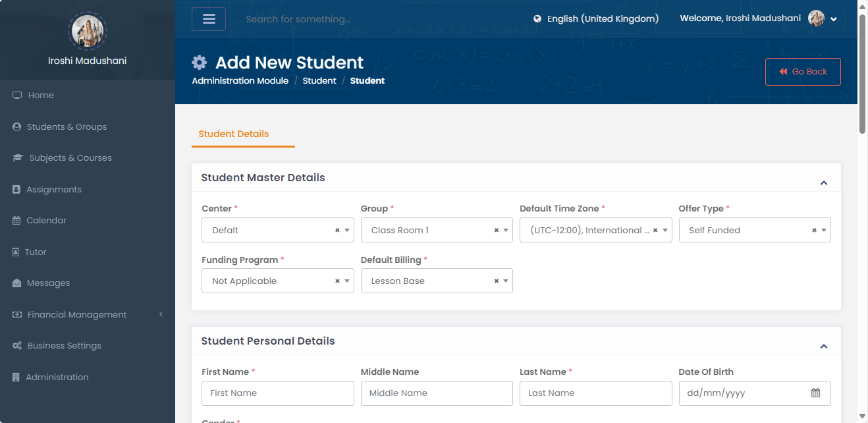Click the First Name input field

pyautogui.click(x=277, y=393)
